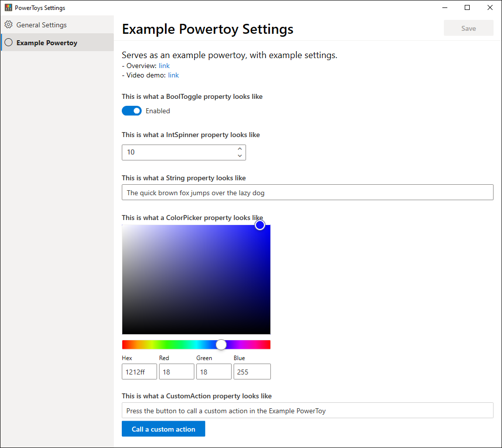
Task: Click the Red value input field
Action: pos(176,371)
